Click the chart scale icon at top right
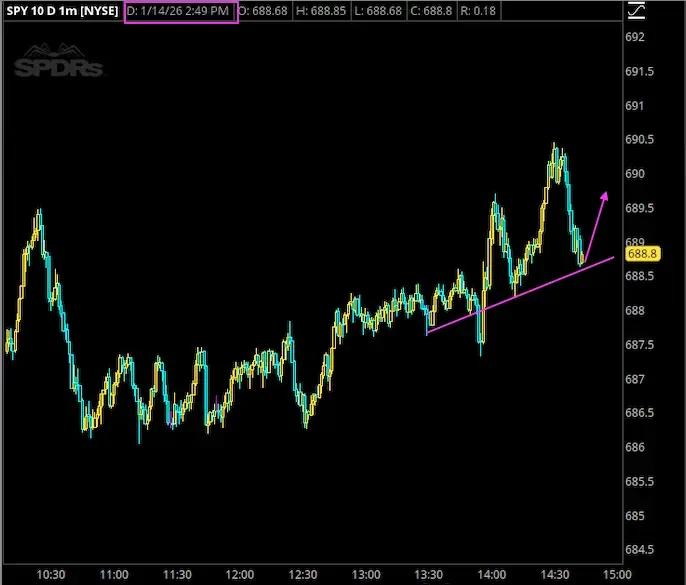 coord(636,11)
